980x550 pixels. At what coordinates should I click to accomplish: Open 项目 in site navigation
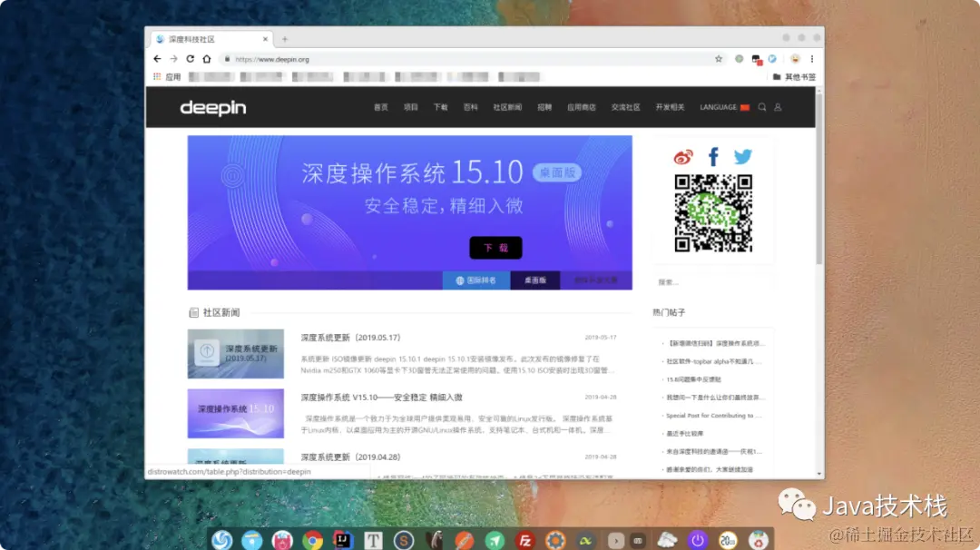pos(411,107)
